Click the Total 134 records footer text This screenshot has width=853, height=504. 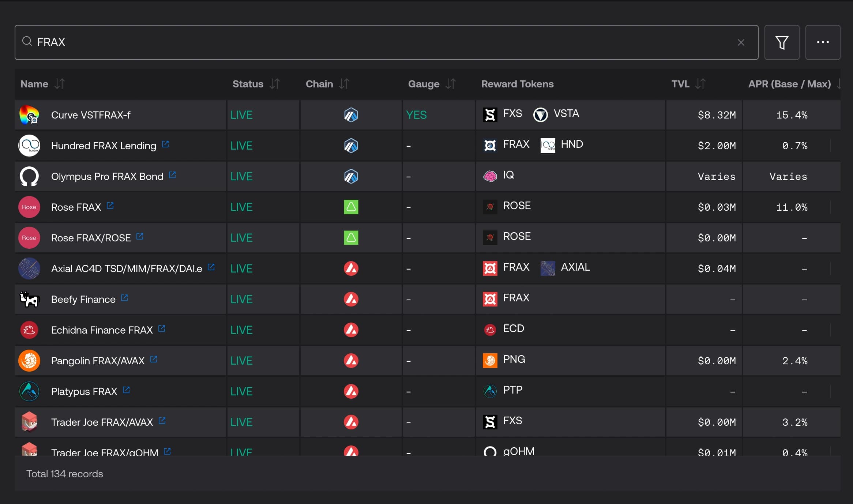click(65, 474)
